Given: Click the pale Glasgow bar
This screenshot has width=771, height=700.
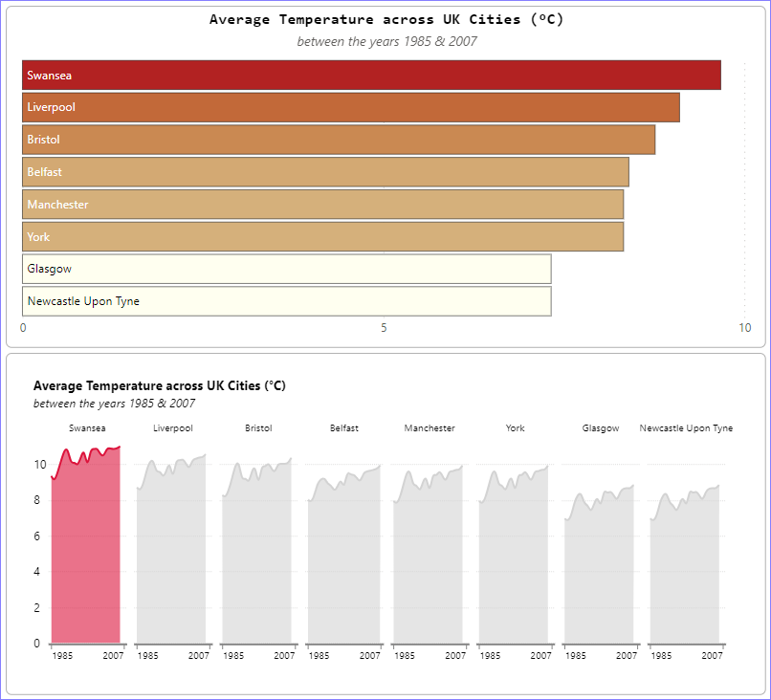Looking at the screenshot, I should click(x=286, y=269).
